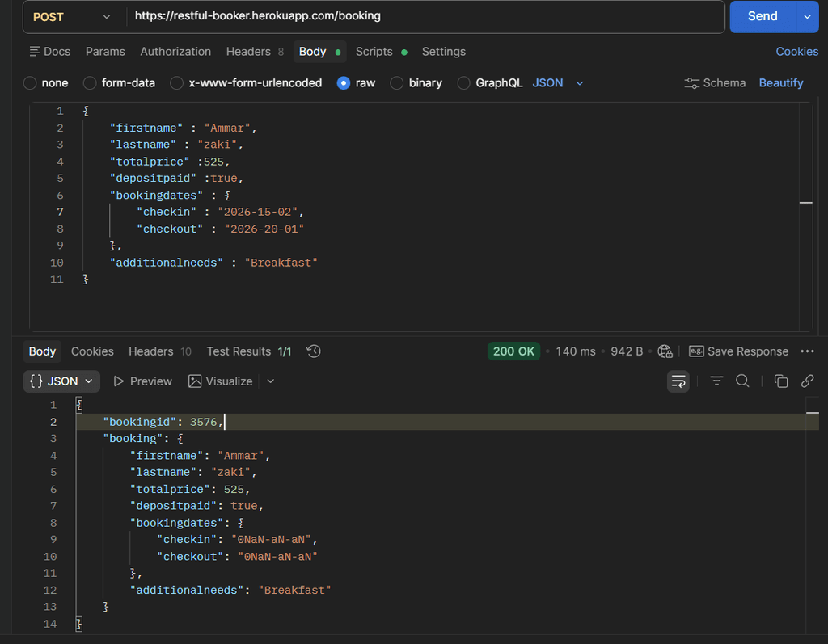Search the response body with magnifier icon
Viewport: 828px width, 644px height.
742,381
